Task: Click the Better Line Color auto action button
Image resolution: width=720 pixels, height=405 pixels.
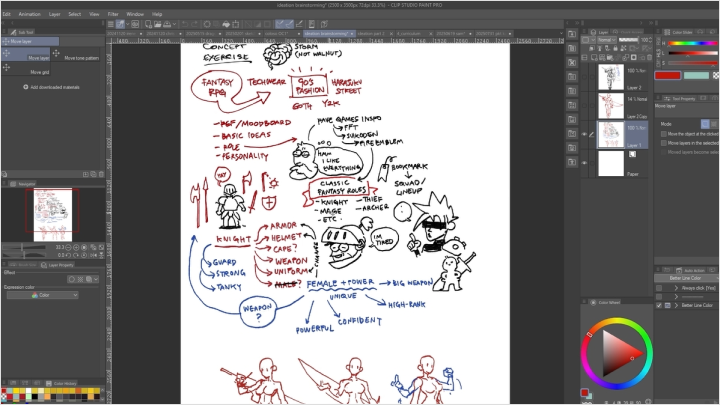Action: click(685, 278)
